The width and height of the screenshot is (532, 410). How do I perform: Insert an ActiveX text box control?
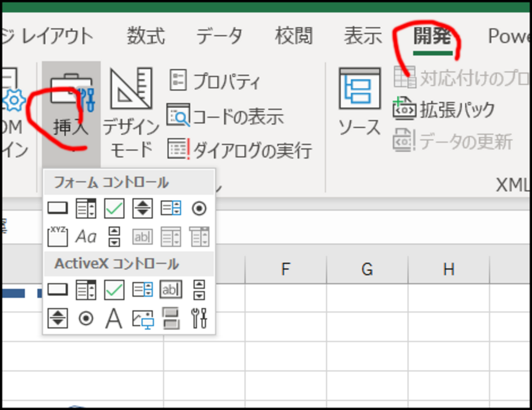(171, 290)
